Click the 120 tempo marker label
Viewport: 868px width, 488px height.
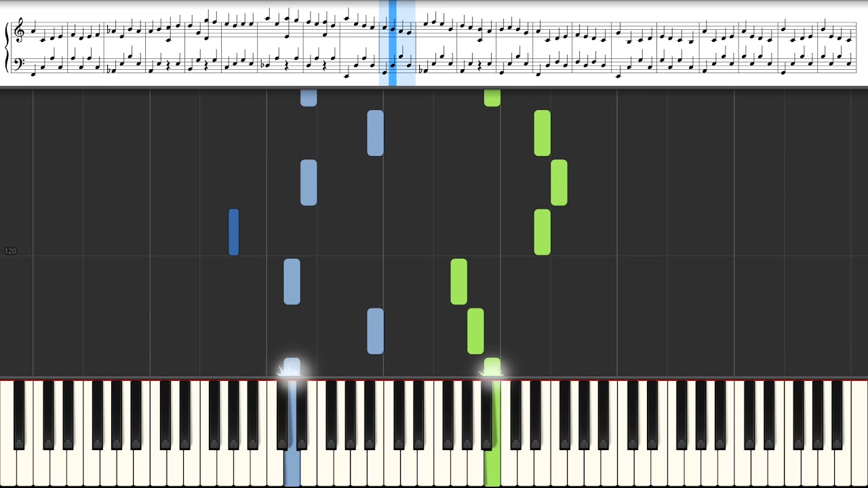pos(10,251)
